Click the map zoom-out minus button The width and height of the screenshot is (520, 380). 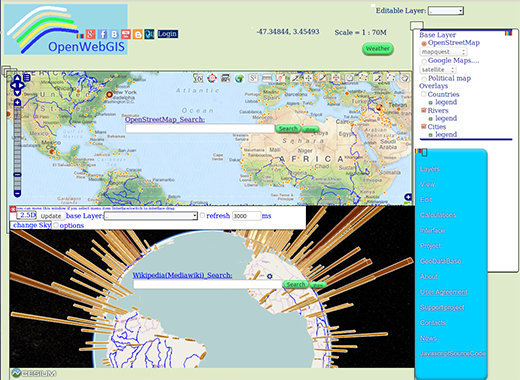coord(17,193)
